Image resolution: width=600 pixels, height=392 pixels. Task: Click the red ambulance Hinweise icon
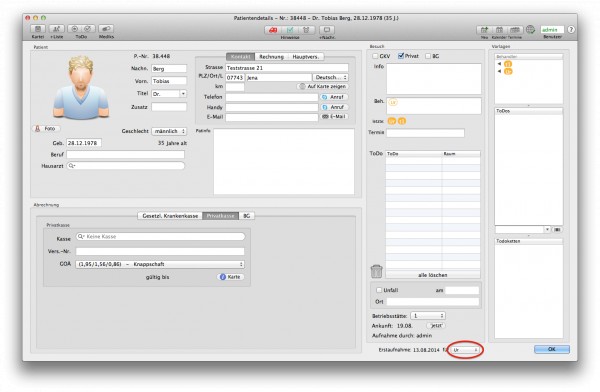click(273, 30)
